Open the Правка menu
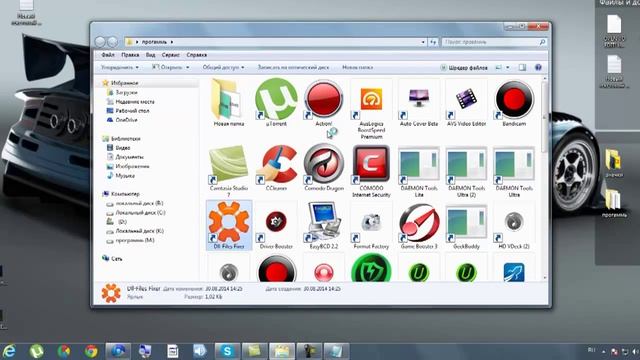The image size is (640, 360). point(130,55)
